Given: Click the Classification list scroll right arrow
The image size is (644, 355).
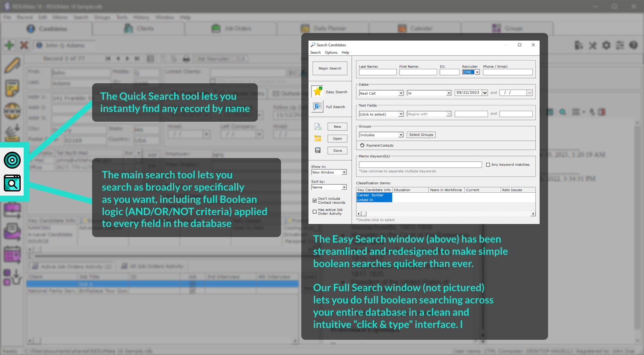Looking at the screenshot, I should (x=533, y=214).
